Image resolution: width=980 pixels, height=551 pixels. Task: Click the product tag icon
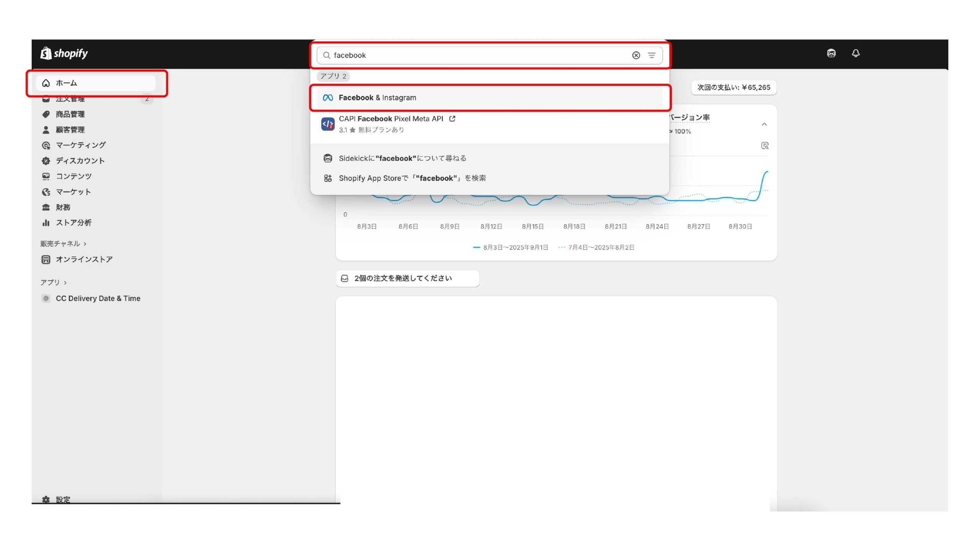click(x=46, y=114)
